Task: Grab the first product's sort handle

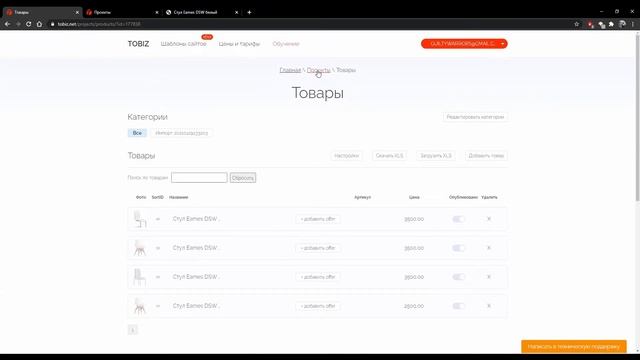Action: pyautogui.click(x=158, y=219)
